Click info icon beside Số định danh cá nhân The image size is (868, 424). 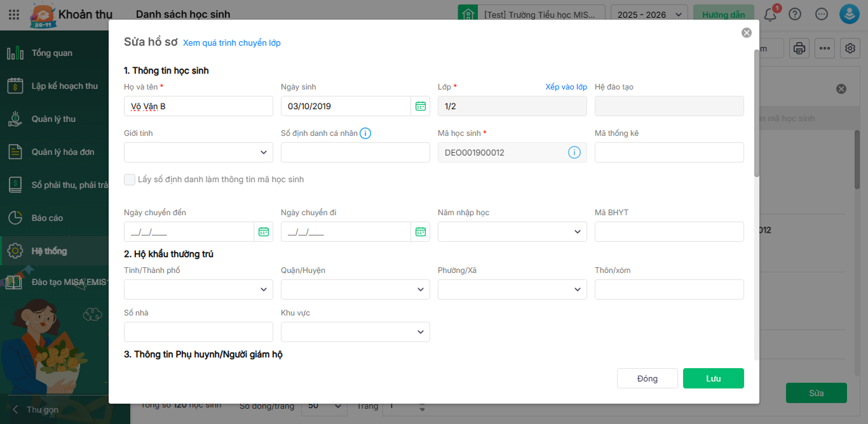[x=365, y=133]
